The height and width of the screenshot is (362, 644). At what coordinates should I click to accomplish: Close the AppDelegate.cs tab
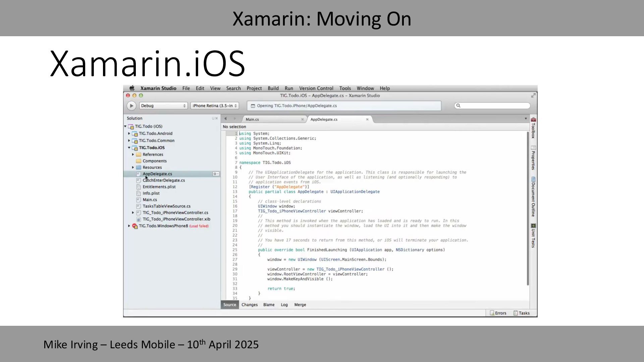tap(367, 119)
